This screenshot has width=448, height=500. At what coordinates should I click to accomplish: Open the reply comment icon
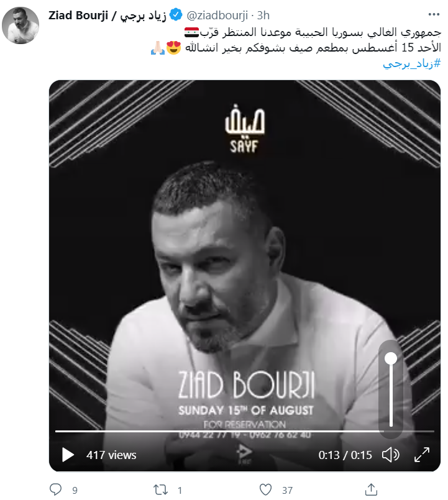tap(56, 489)
